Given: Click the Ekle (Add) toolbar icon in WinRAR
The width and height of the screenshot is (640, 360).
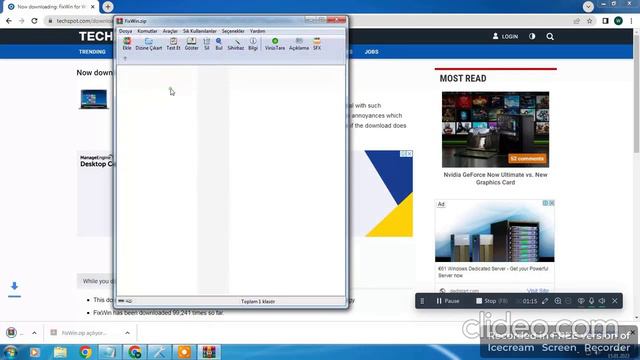Looking at the screenshot, I should 127,44.
